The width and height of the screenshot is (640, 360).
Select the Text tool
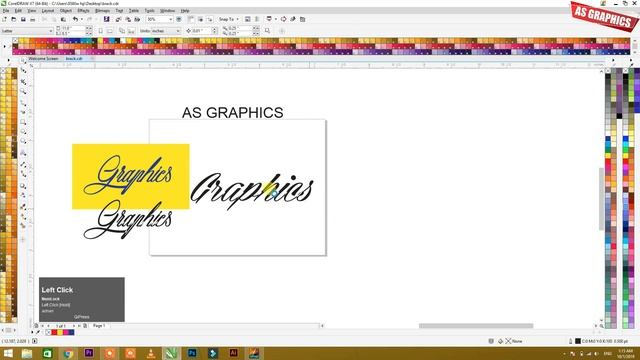[23, 153]
